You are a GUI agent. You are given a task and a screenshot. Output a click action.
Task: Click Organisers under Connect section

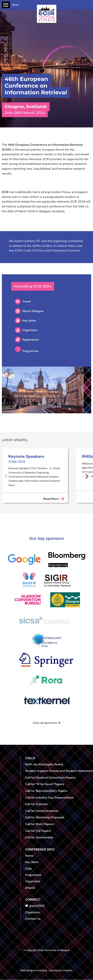coord(33,912)
